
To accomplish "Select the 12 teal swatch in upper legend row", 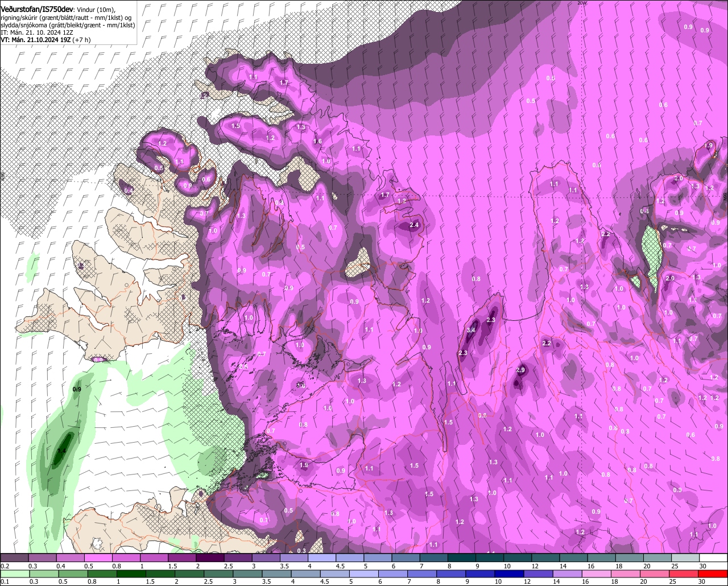I will (x=546, y=558).
